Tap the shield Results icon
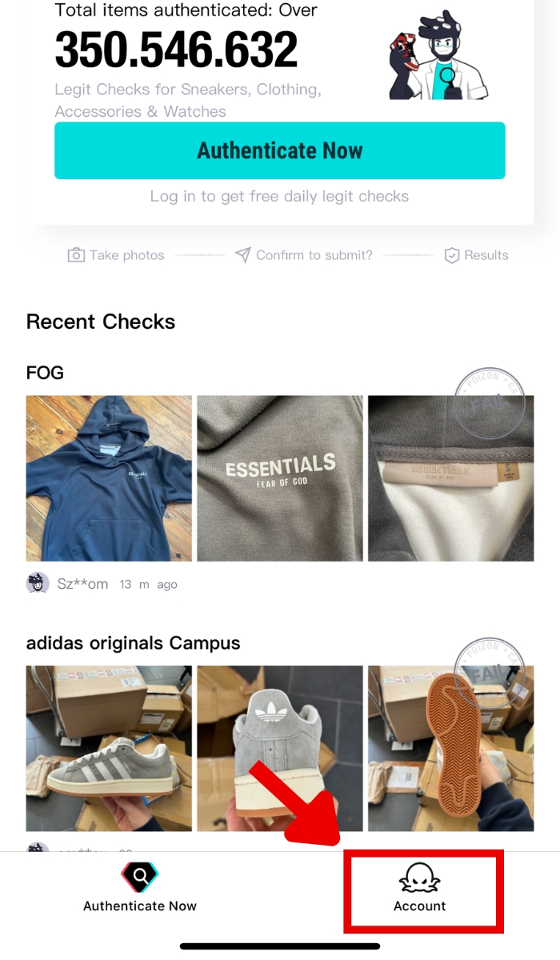The height and width of the screenshot is (960, 560). tap(452, 255)
